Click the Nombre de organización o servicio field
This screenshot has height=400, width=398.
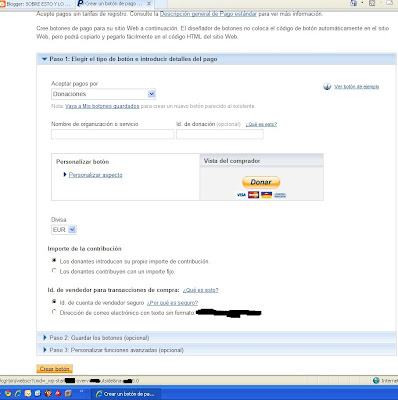pos(113,134)
